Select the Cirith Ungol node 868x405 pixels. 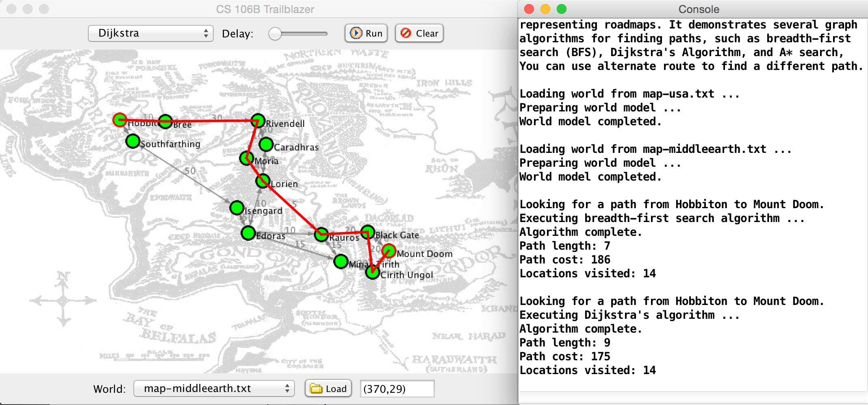(x=373, y=272)
